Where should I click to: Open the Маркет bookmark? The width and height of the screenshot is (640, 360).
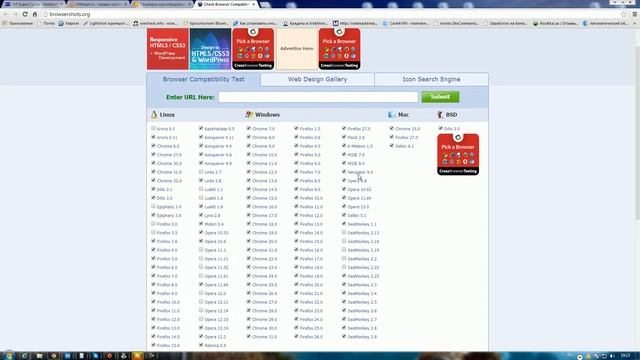pyautogui.click(x=69, y=23)
